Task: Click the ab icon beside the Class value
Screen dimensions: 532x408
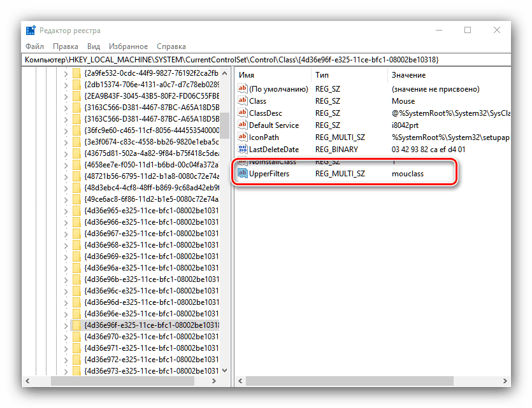Action: tap(243, 101)
